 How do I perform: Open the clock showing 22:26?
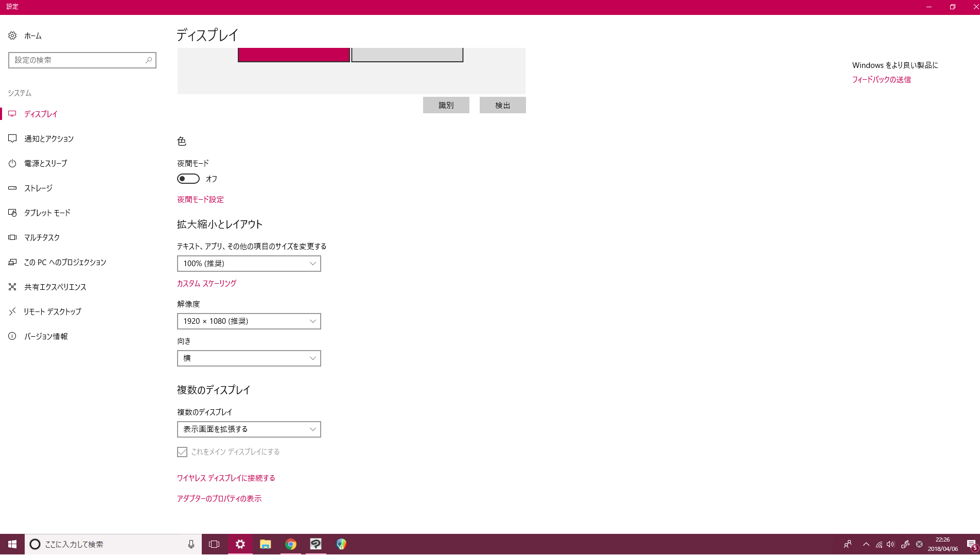(x=943, y=544)
